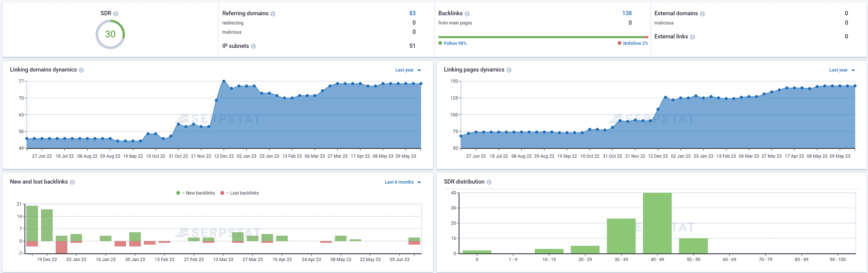
Task: Toggle the New backlinks legend series
Action: click(x=195, y=193)
